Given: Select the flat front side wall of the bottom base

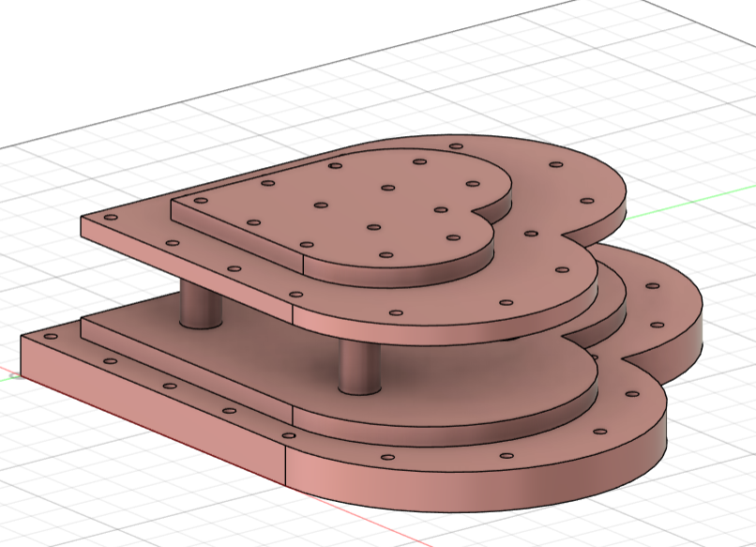Looking at the screenshot, I should click(x=153, y=410).
